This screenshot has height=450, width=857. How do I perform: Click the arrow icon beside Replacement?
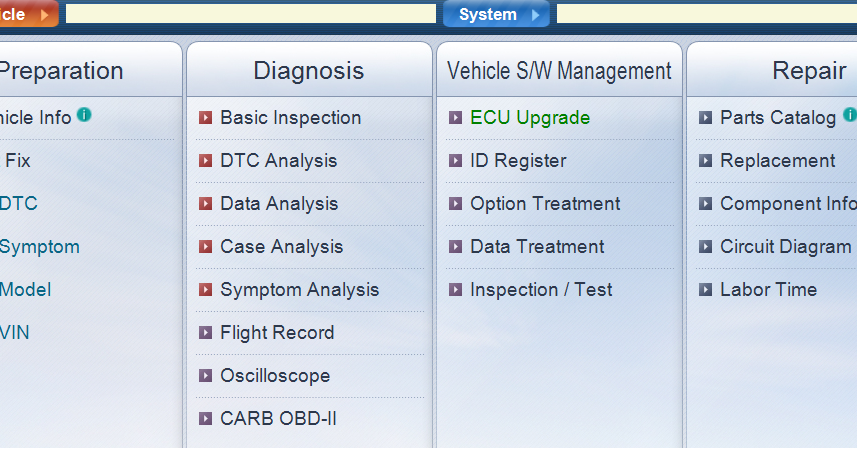[x=705, y=161]
